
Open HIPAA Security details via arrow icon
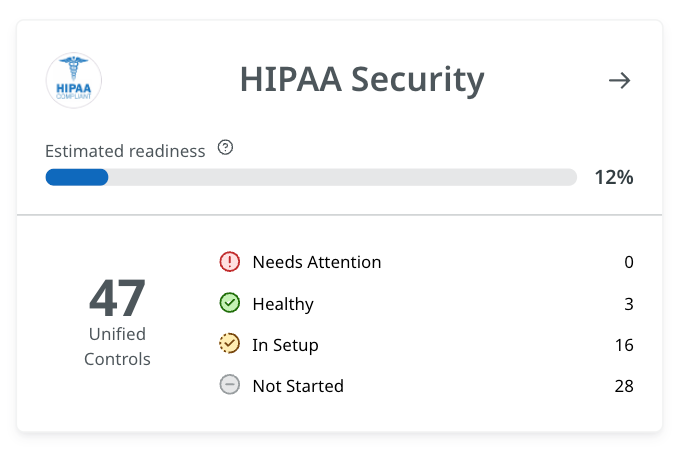tap(620, 81)
